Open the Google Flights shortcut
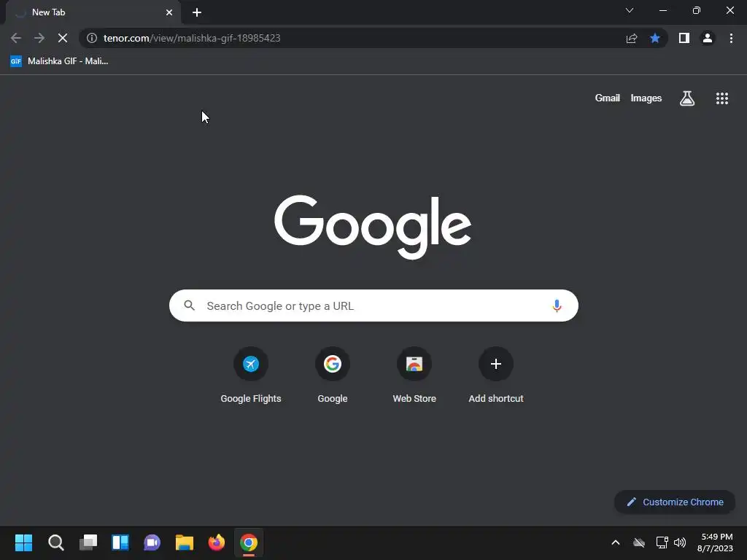Viewport: 747px width, 560px height. (251, 376)
